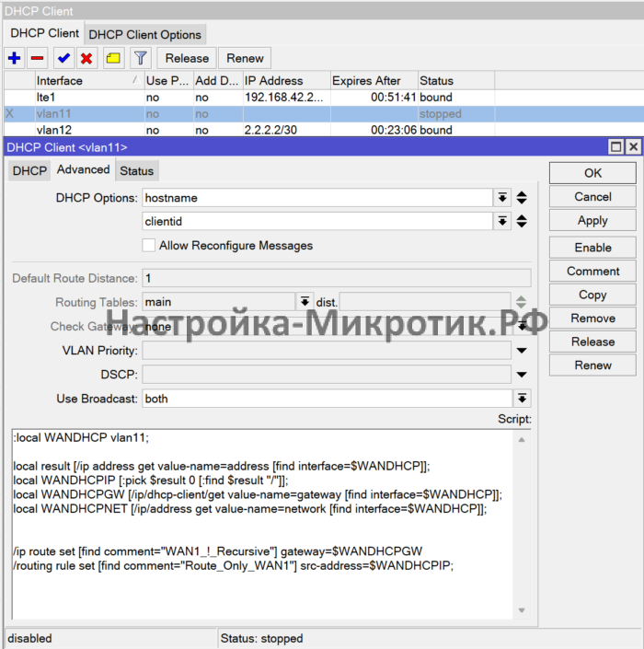Screen dimensions: 644x649
Task: Click OK button
Action: pos(592,173)
